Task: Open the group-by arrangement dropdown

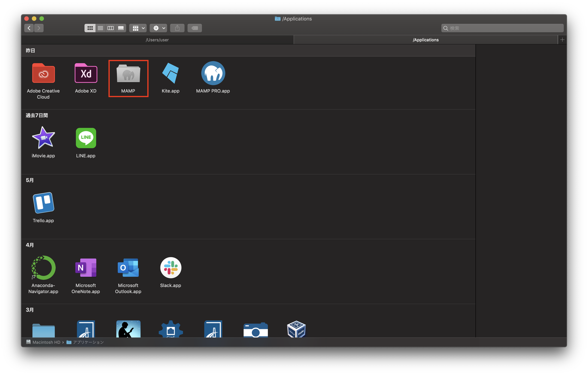Action: [138, 28]
